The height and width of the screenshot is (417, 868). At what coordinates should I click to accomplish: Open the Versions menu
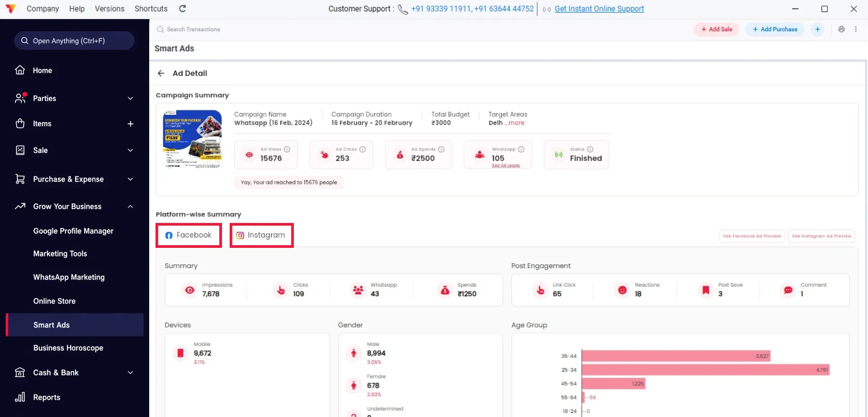click(x=109, y=9)
